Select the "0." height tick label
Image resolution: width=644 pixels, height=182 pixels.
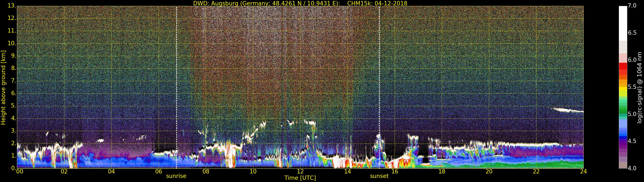click(x=14, y=168)
